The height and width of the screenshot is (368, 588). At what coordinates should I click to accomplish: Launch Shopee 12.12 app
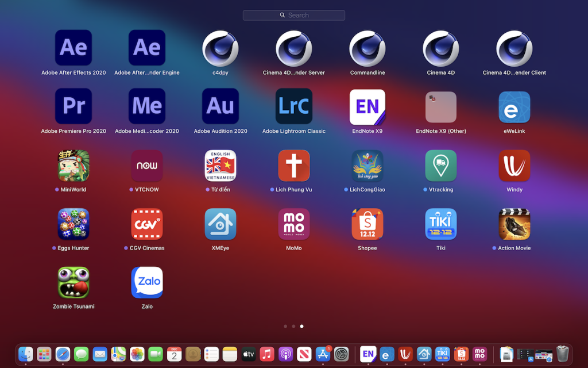[367, 224]
